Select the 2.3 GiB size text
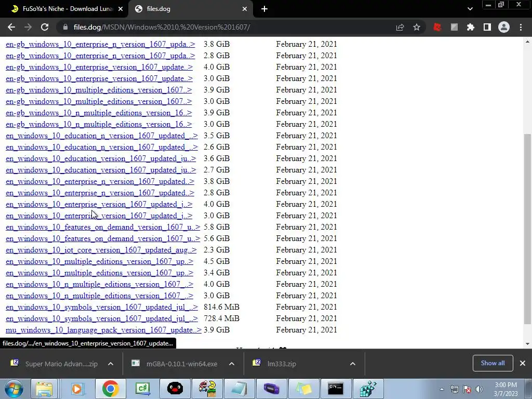This screenshot has height=399, width=532. click(217, 250)
